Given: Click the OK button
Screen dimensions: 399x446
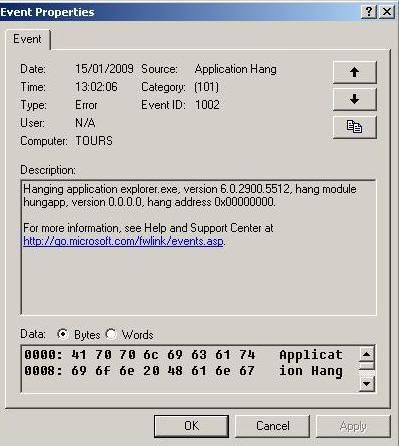Looking at the screenshot, I should point(191,426).
